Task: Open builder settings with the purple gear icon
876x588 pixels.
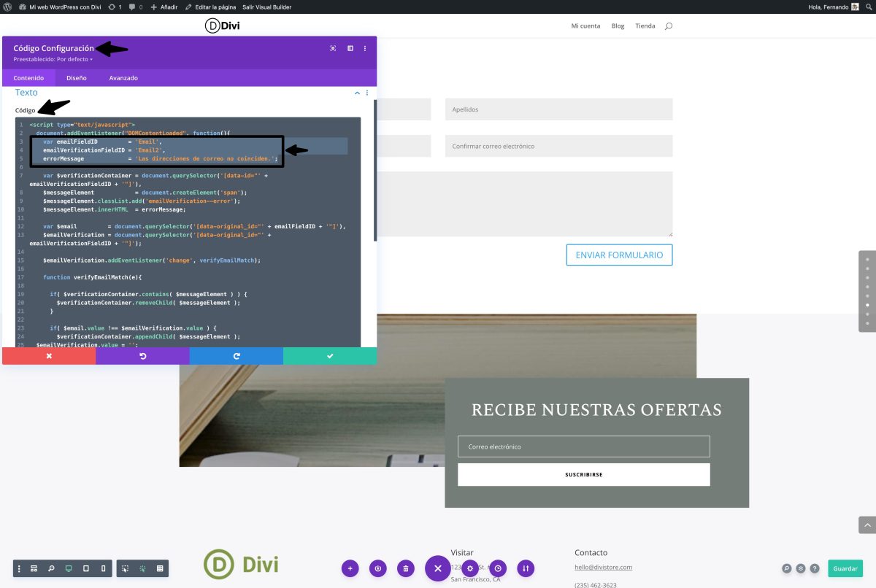Action: pos(471,568)
